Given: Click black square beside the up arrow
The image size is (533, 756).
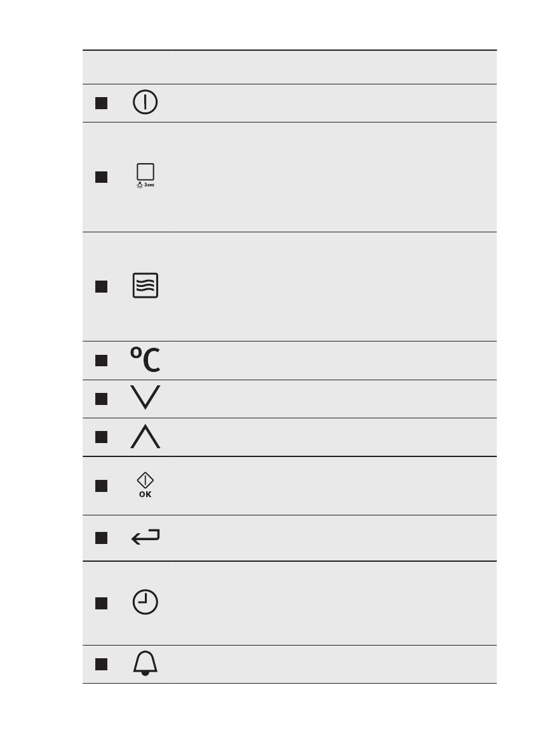Looking at the screenshot, I should (x=100, y=437).
